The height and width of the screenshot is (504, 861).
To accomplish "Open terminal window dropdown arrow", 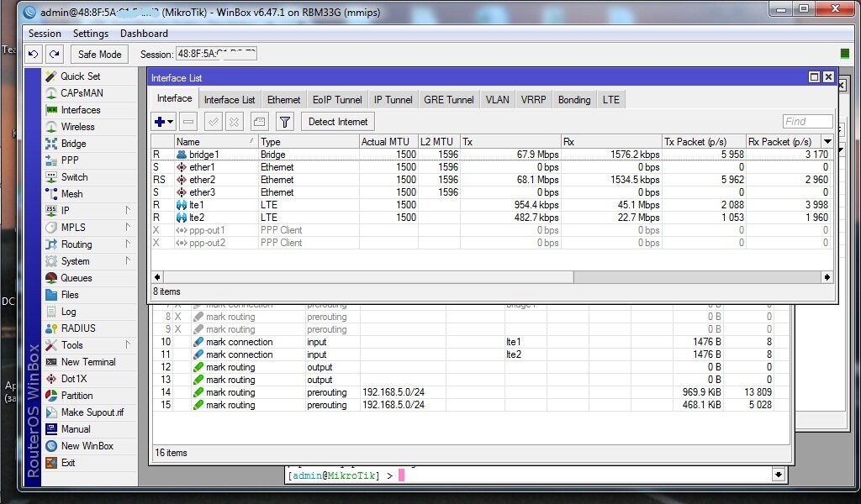I will coord(778,475).
